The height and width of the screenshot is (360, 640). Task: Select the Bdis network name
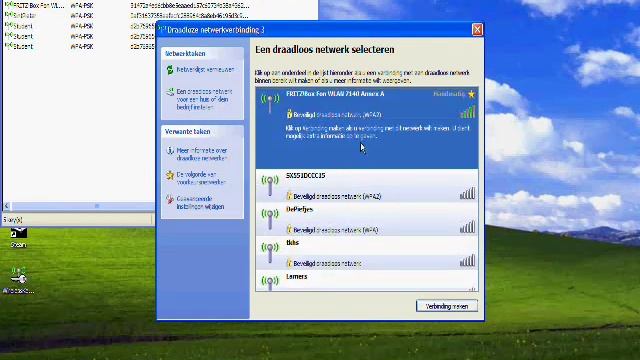293,243
